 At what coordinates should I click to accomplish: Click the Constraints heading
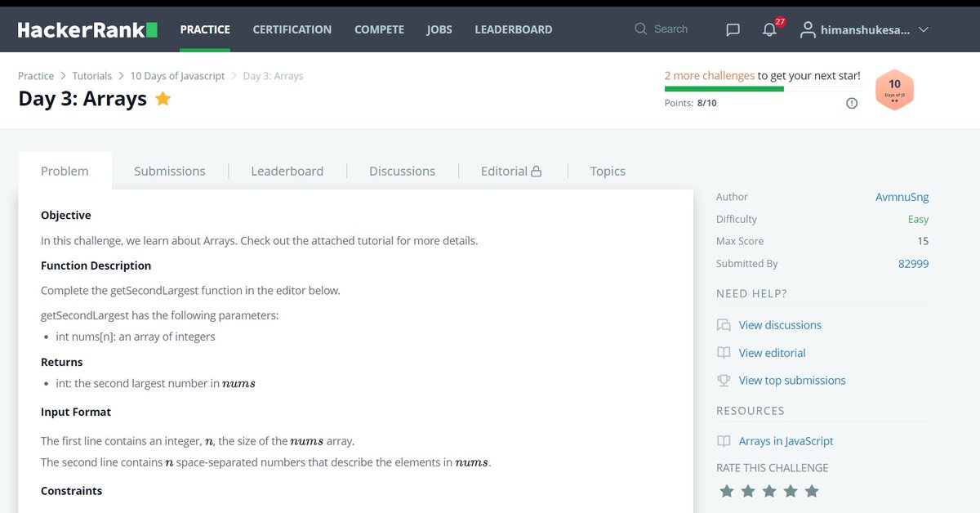click(x=72, y=491)
